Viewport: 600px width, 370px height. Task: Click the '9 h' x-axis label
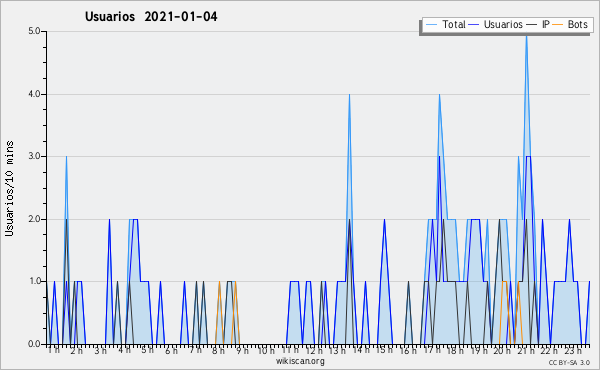point(242,350)
